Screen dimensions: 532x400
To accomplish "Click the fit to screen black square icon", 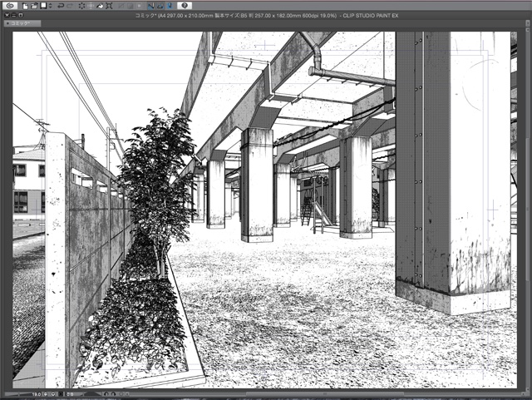I will 61,394.
